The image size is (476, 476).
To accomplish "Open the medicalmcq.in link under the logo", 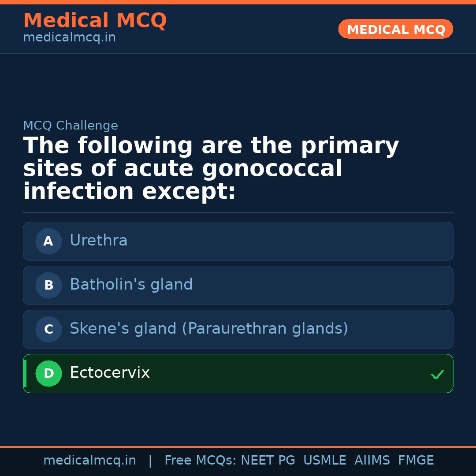I will click(69, 37).
